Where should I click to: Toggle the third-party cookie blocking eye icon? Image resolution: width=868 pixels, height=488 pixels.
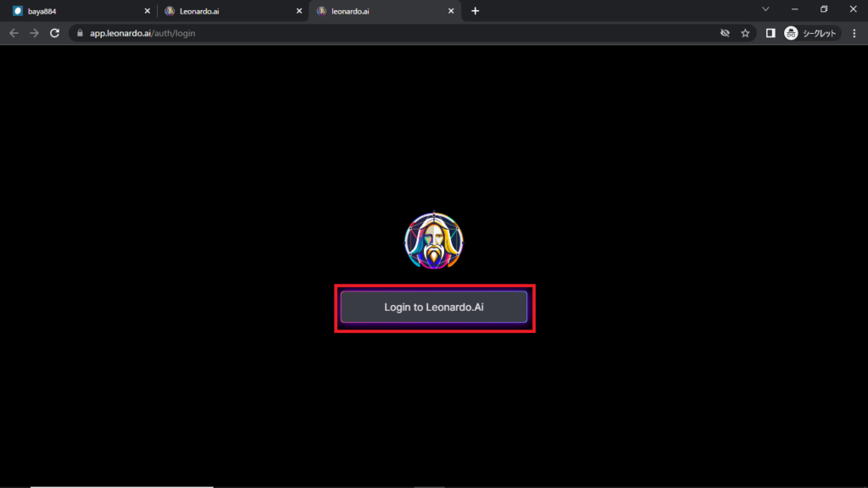pyautogui.click(x=725, y=33)
